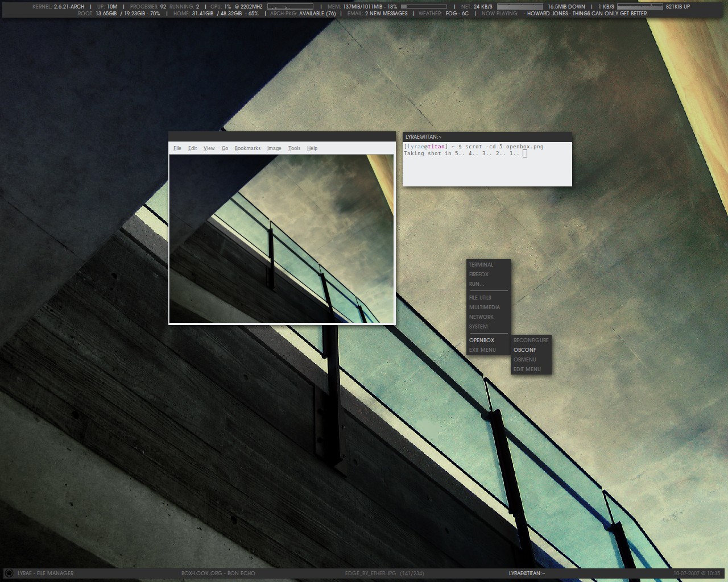
Task: Select Terminal in the Openbox root menu
Action: point(488,265)
